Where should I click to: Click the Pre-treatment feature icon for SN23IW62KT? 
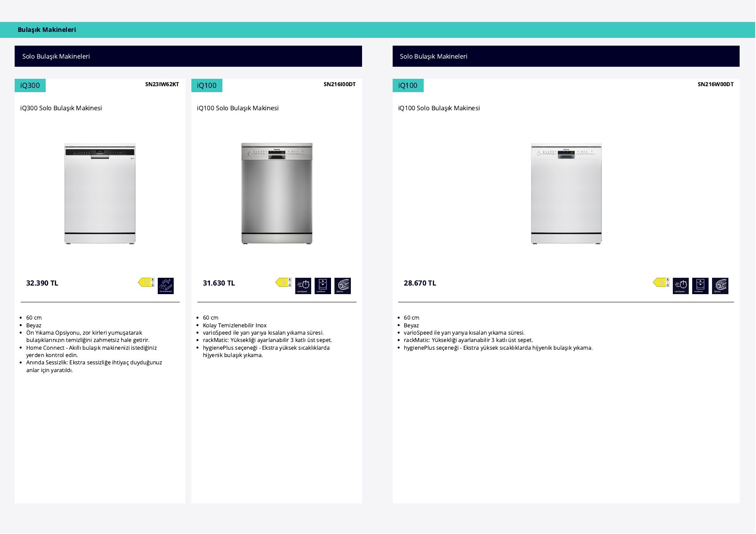(x=166, y=286)
